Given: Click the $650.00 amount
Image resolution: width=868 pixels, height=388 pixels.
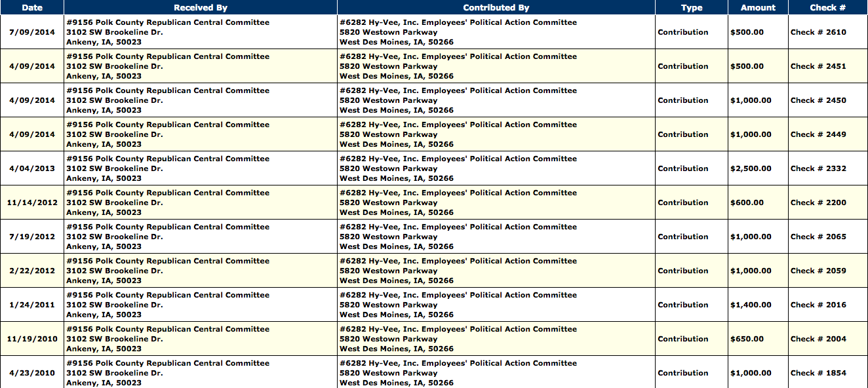Looking at the screenshot, I should point(747,339).
